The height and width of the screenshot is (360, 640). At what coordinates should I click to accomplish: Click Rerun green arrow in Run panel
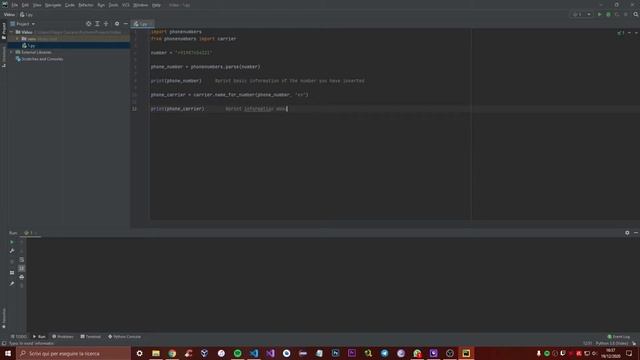click(x=12, y=242)
